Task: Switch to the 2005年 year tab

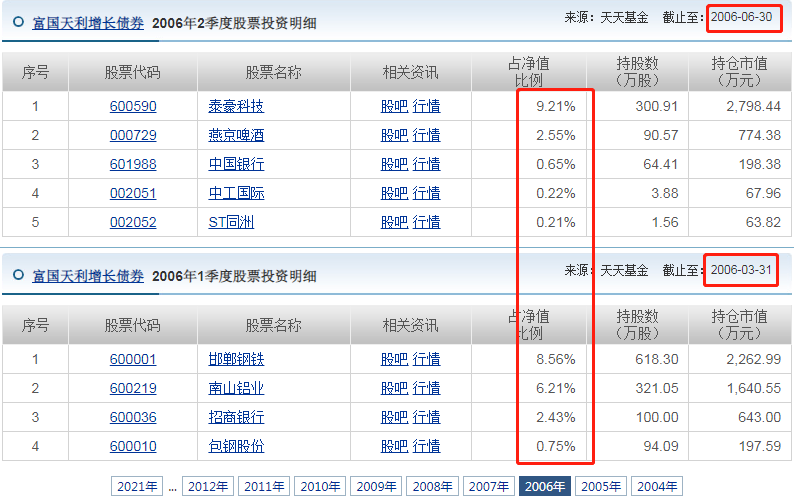Action: (x=601, y=486)
